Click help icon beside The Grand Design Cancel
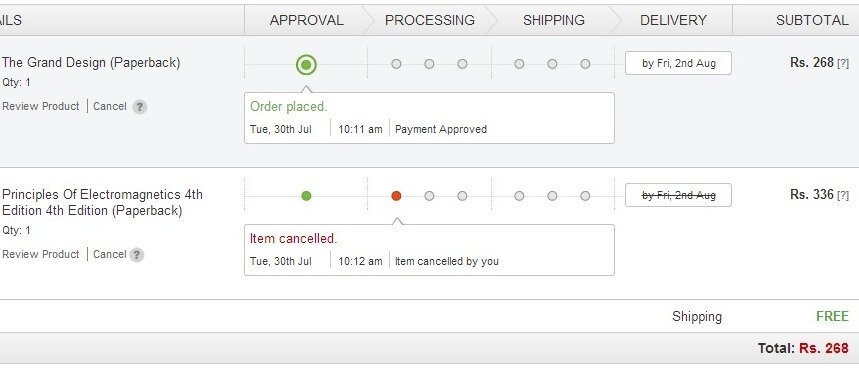 tap(140, 107)
